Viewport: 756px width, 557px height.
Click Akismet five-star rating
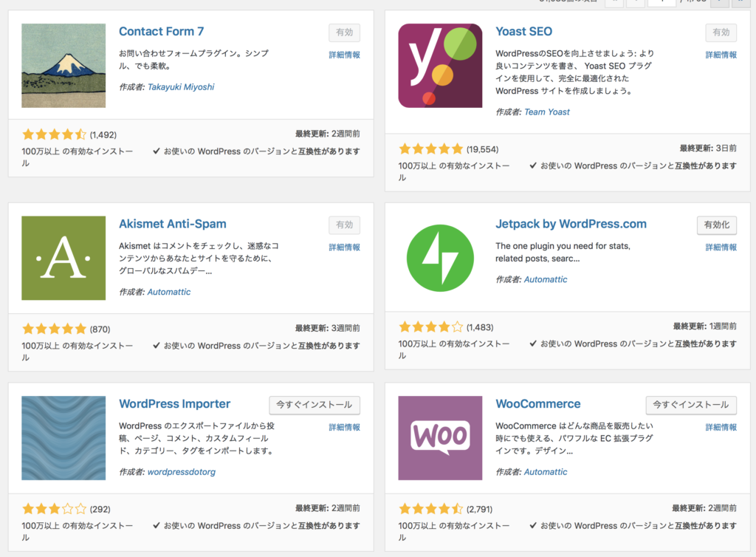(55, 329)
